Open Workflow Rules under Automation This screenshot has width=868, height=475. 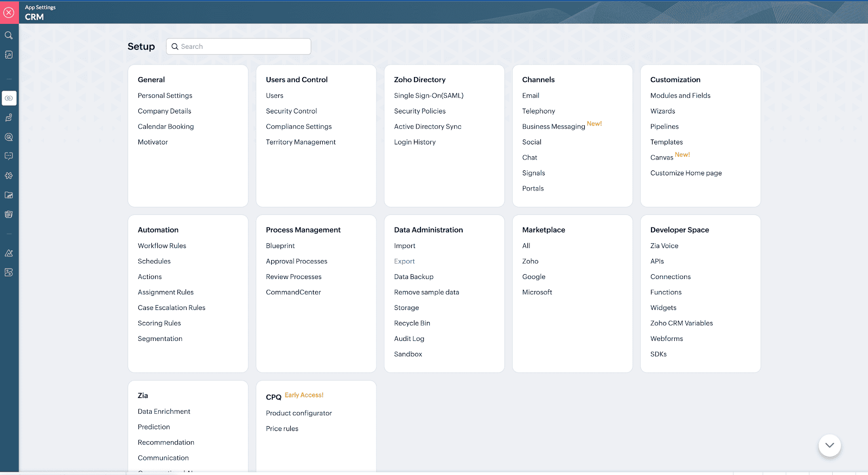pos(162,246)
